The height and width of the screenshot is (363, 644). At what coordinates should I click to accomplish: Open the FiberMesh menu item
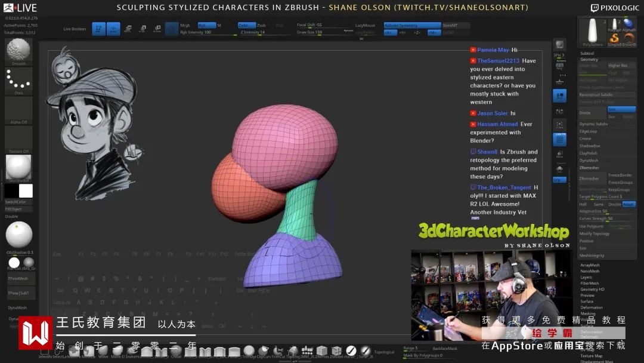[x=589, y=283]
